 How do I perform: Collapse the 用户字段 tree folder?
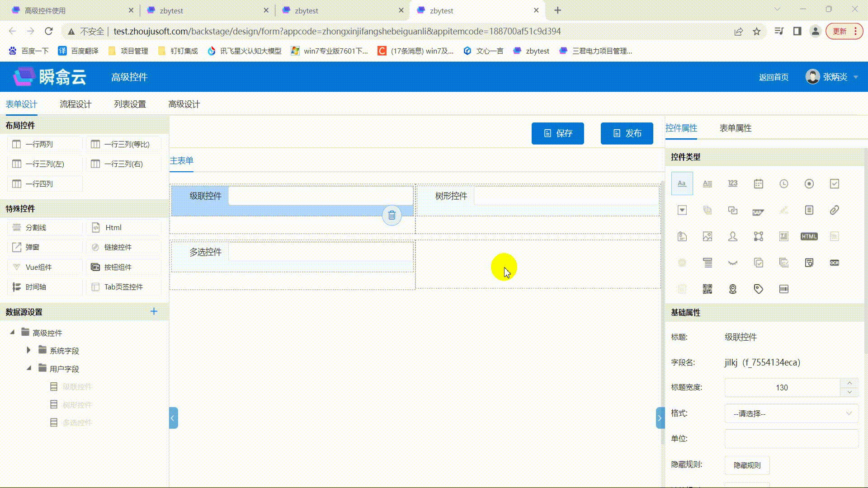tap(28, 368)
